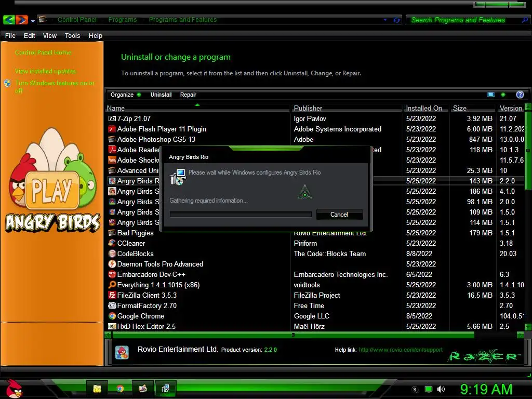Click Cancel in Angry Birds Rio dialog
532x399 pixels.
pyautogui.click(x=339, y=215)
